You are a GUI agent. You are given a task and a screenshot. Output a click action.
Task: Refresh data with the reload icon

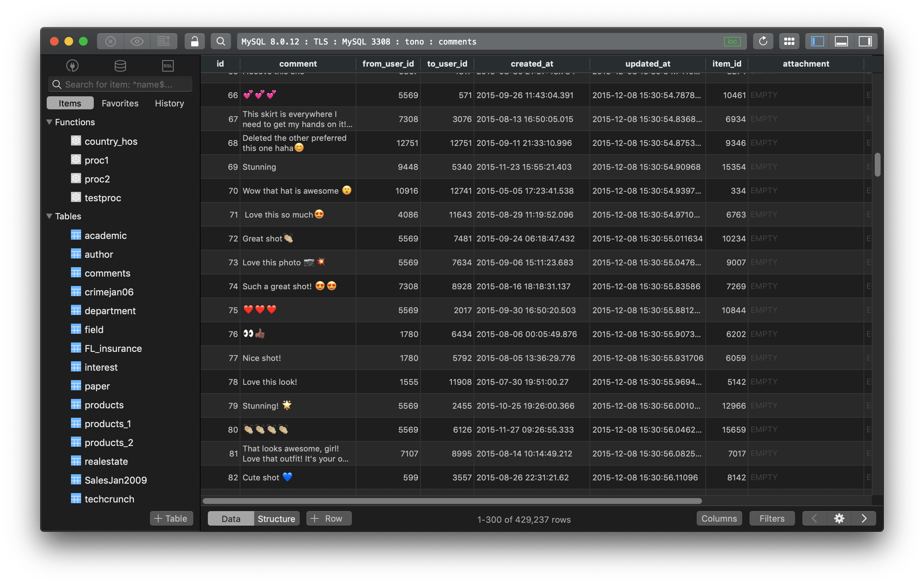(x=763, y=41)
